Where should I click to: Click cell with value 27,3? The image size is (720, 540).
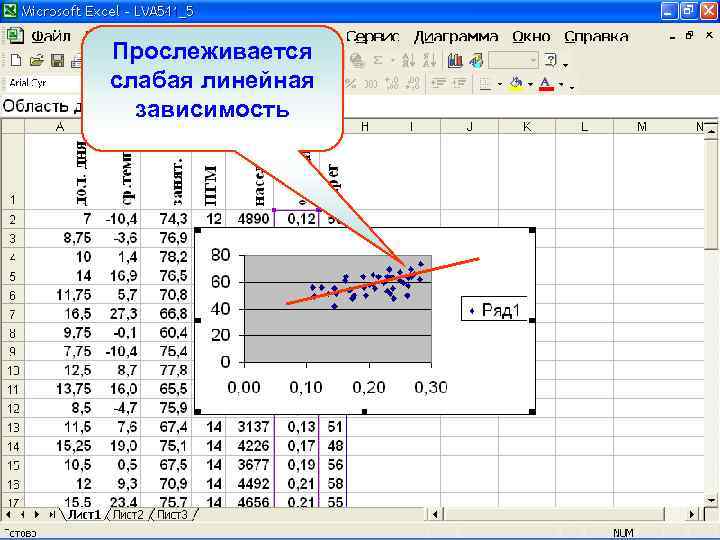117,314
